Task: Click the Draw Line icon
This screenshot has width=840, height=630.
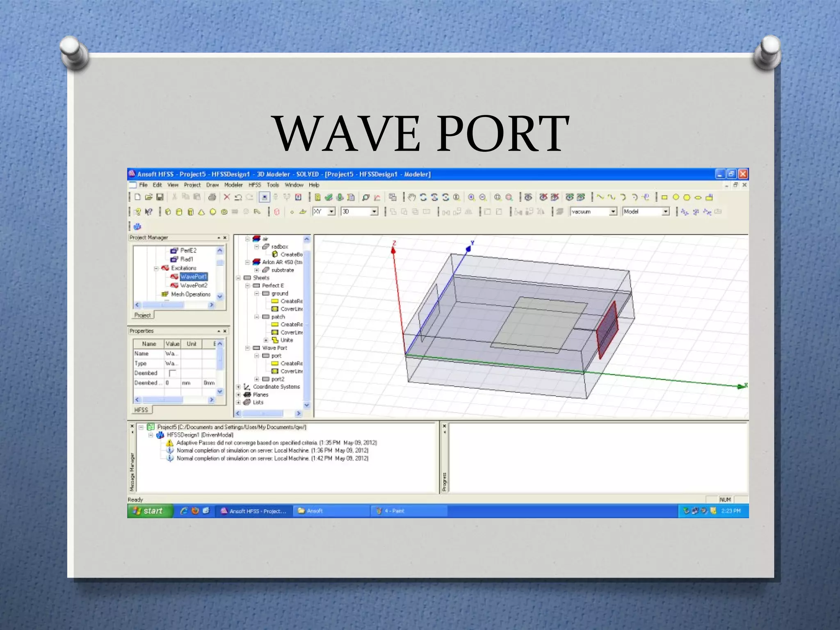Action: click(600, 197)
